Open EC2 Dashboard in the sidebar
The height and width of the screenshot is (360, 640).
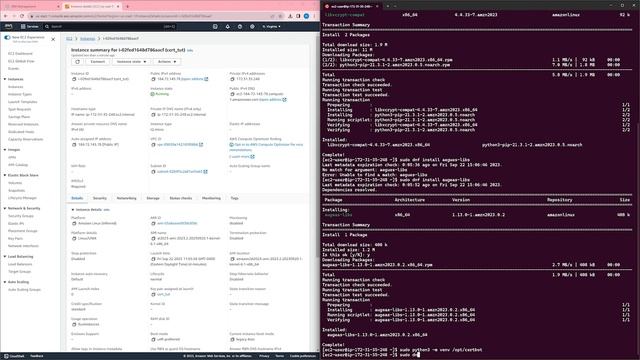click(x=20, y=53)
